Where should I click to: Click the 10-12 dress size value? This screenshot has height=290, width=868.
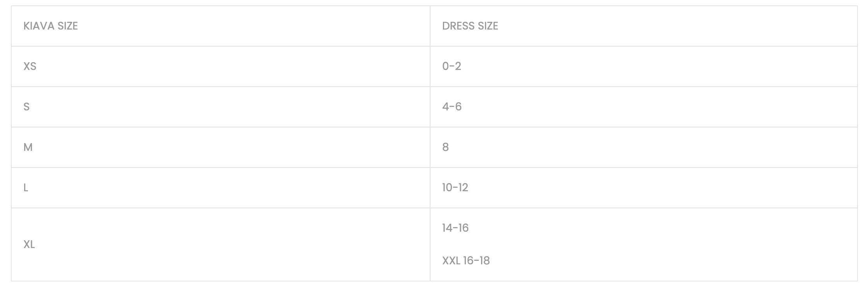coord(455,188)
